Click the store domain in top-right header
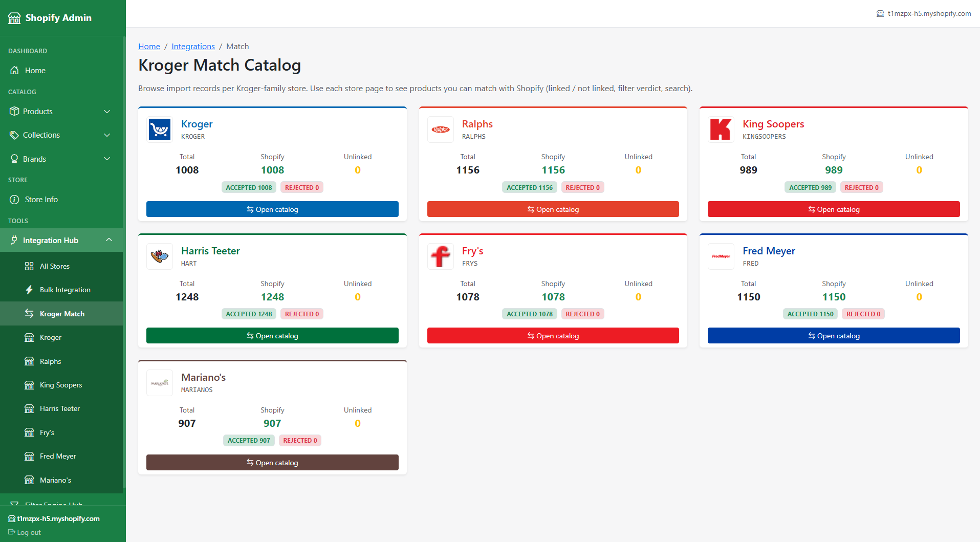The image size is (980, 542). click(929, 14)
